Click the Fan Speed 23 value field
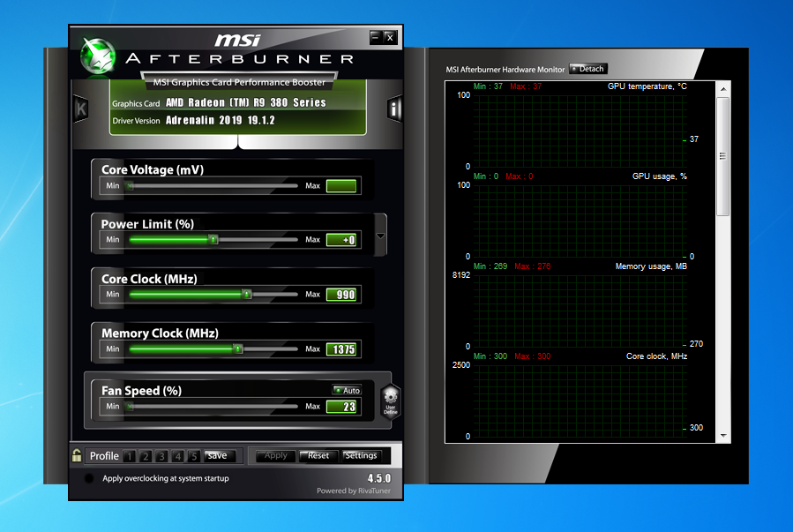Image resolution: width=793 pixels, height=532 pixels. [341, 407]
